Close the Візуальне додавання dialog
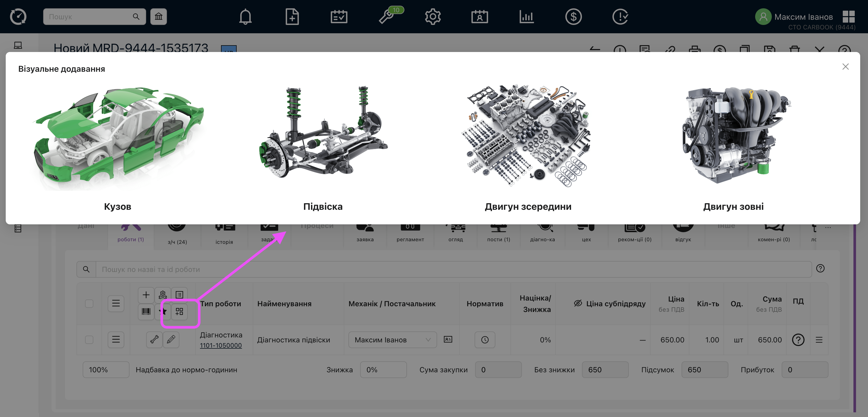Screen dimensions: 868x417 point(845,66)
